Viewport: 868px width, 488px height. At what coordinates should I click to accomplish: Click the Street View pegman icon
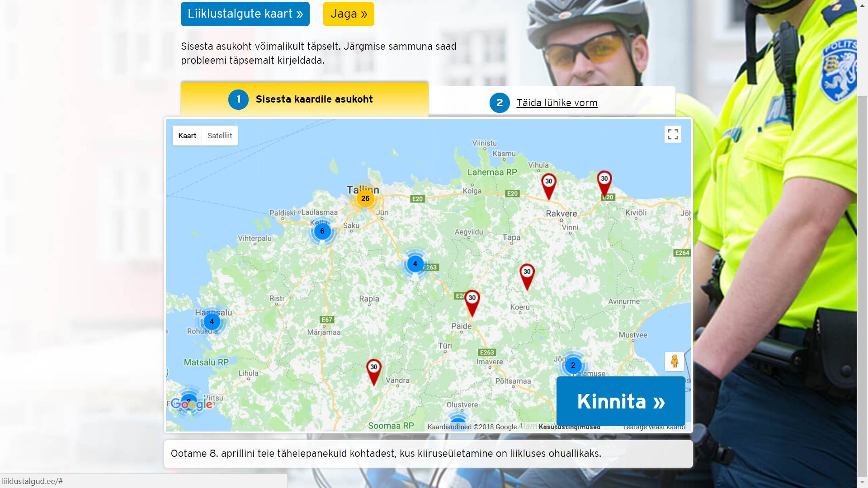pos(674,361)
